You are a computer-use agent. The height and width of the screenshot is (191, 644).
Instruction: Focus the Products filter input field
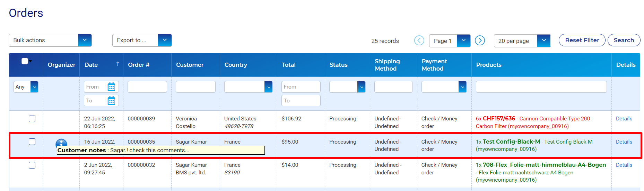[541, 87]
